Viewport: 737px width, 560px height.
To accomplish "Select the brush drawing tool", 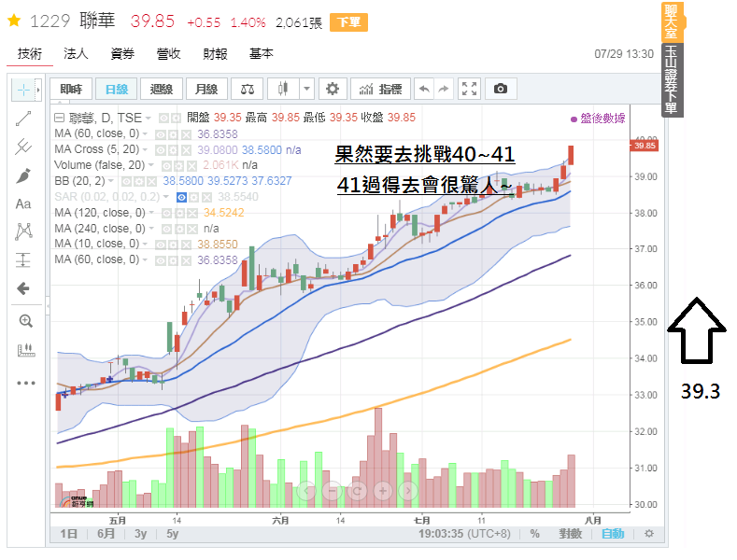I will 23,175.
